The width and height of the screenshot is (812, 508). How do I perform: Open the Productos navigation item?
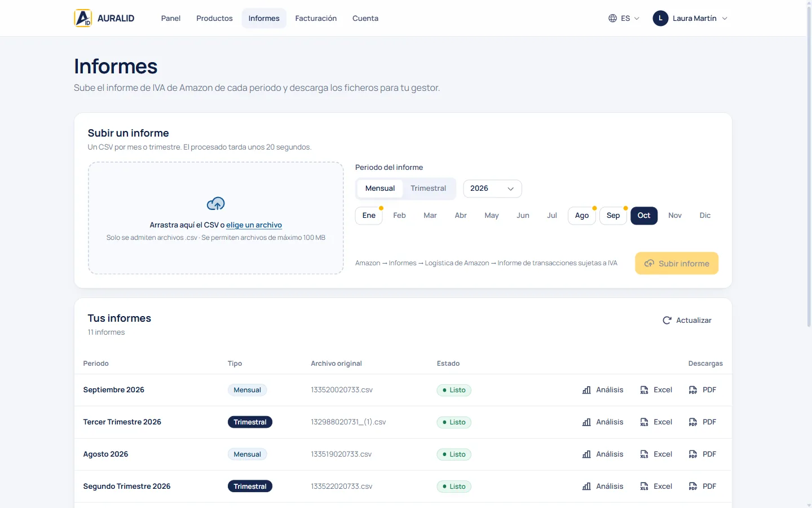tap(214, 18)
